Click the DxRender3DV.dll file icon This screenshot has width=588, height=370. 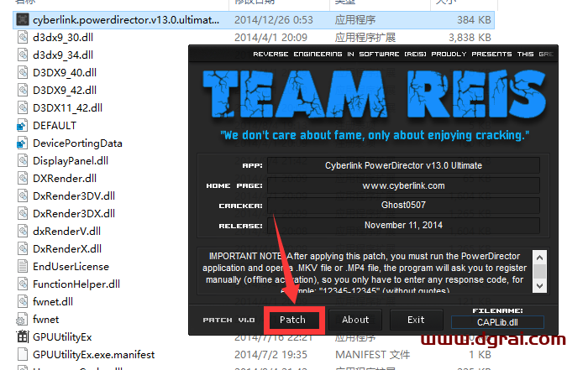point(23,195)
